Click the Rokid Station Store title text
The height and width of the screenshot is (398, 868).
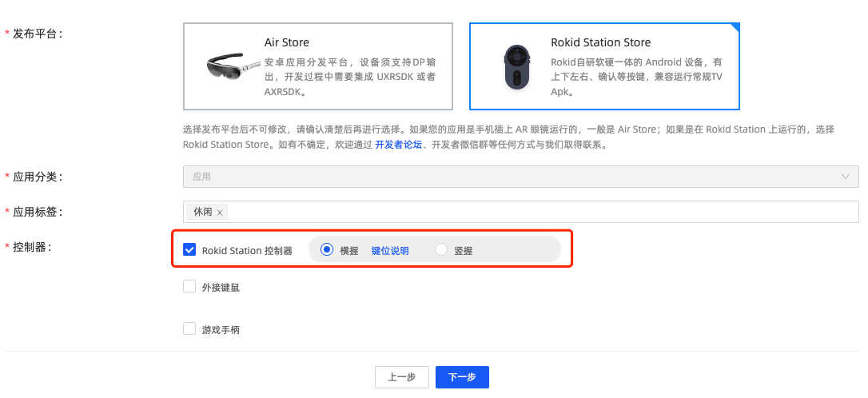tap(600, 42)
